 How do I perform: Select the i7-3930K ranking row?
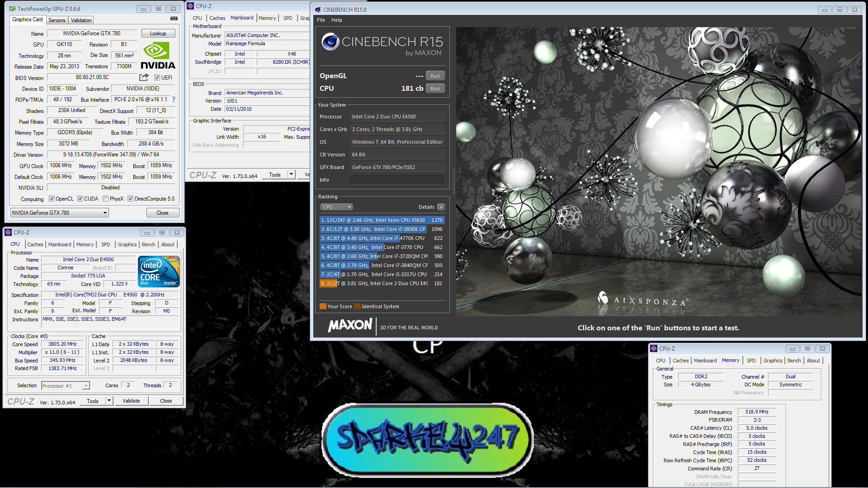382,229
